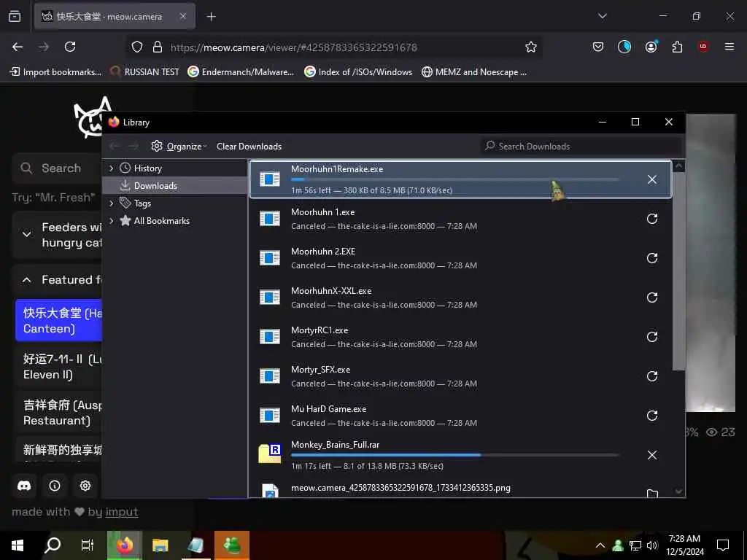Viewport: 747px width, 560px height.
Task: Open the settings gear on meow.camera sidebar
Action: pyautogui.click(x=85, y=486)
